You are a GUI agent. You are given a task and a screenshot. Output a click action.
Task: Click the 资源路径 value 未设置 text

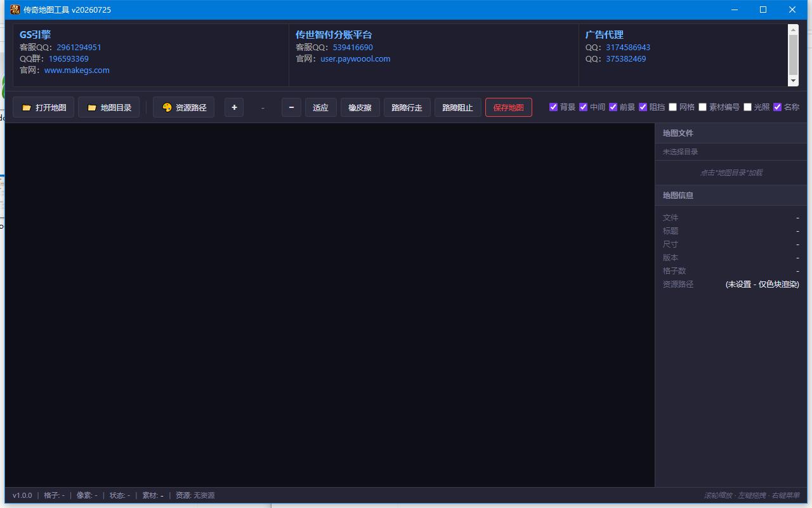763,284
